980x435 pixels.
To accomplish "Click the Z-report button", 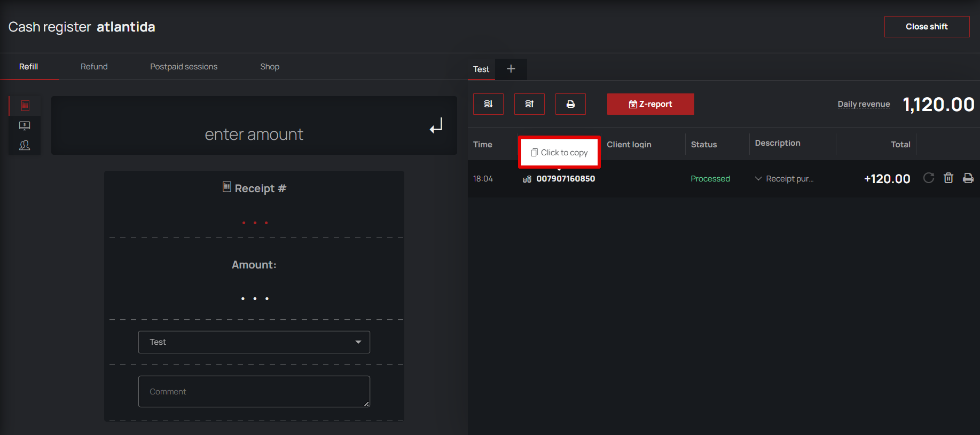I will tap(650, 104).
